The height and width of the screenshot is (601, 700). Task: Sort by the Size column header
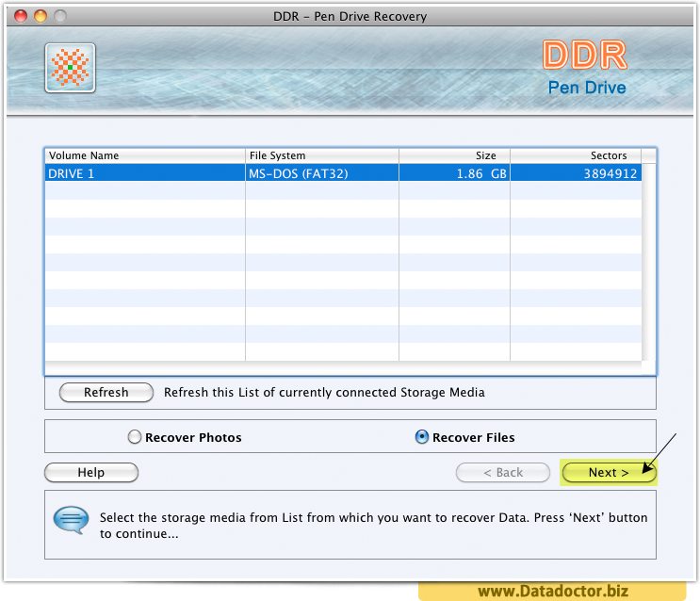pyautogui.click(x=454, y=155)
